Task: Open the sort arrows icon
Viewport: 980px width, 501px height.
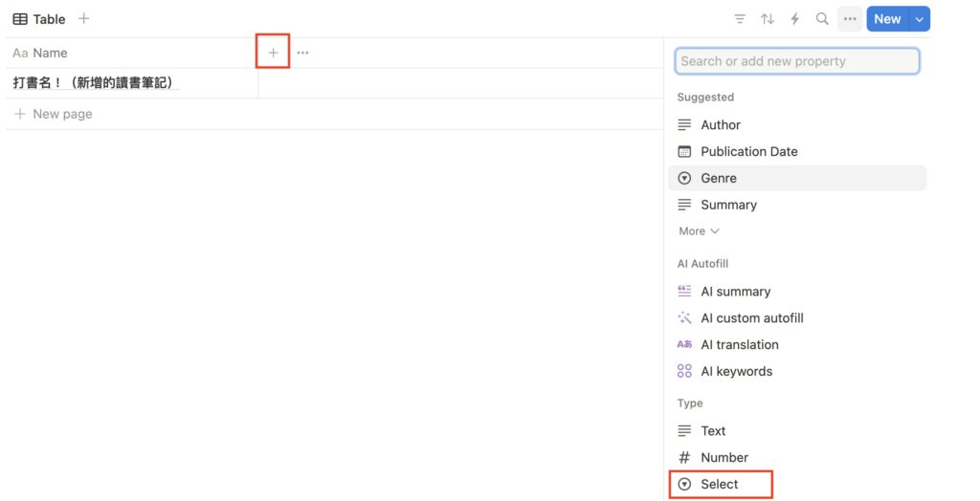Action: tap(768, 19)
